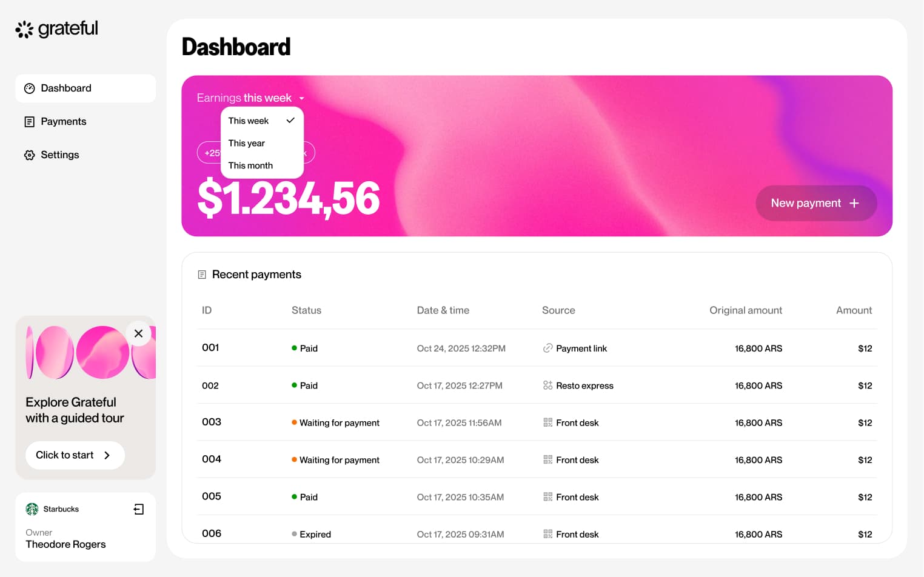Click the Resto express source icon

point(547,385)
